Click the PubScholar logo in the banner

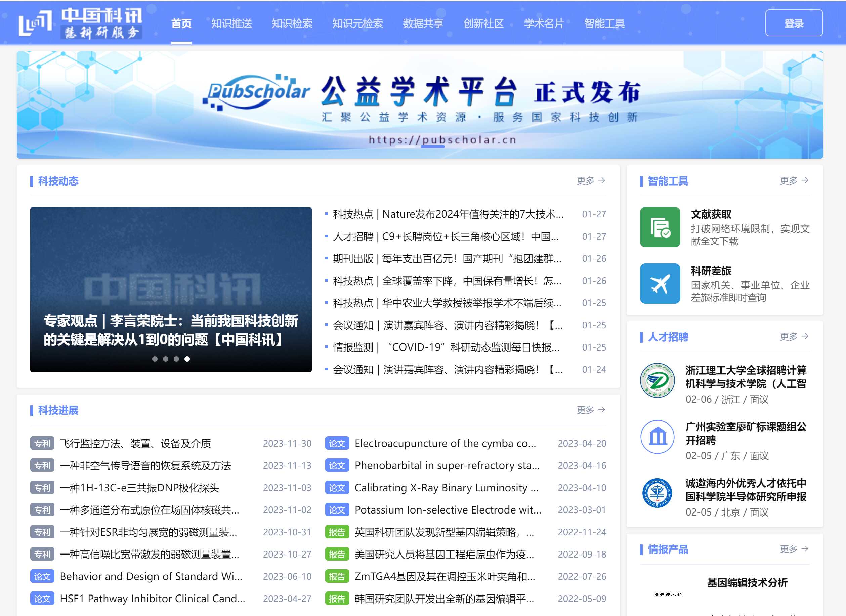(x=256, y=92)
